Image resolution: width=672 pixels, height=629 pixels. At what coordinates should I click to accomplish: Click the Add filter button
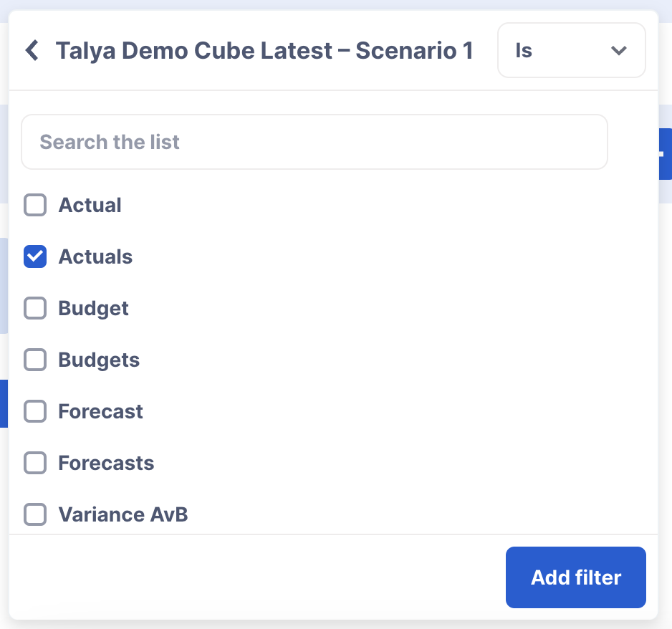pyautogui.click(x=575, y=577)
